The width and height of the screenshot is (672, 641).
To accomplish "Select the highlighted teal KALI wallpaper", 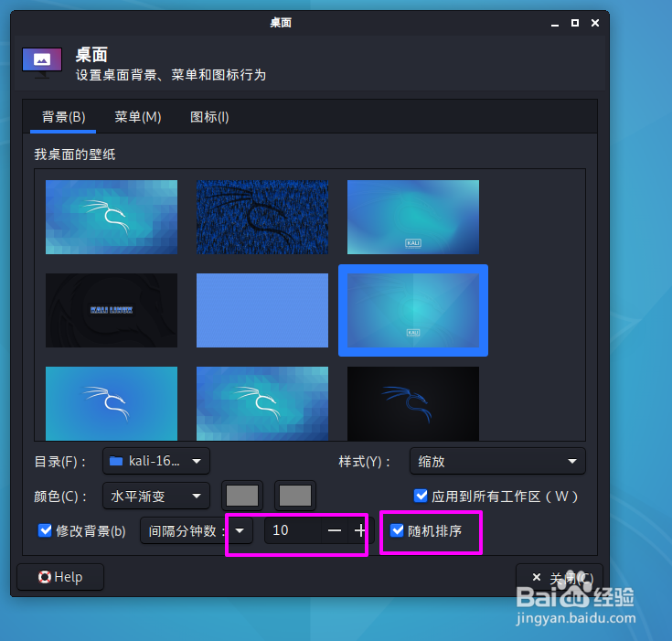I will click(413, 310).
